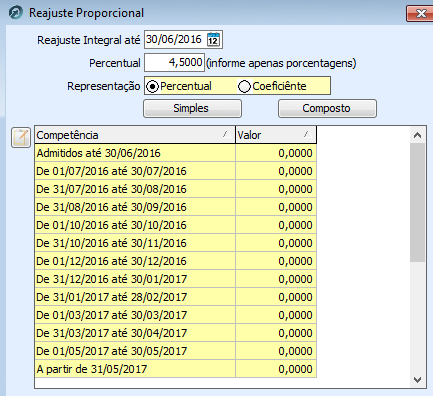The width and height of the screenshot is (433, 396).
Task: Click Valor cell for A partir de 31/05/2017
Action: pyautogui.click(x=276, y=369)
